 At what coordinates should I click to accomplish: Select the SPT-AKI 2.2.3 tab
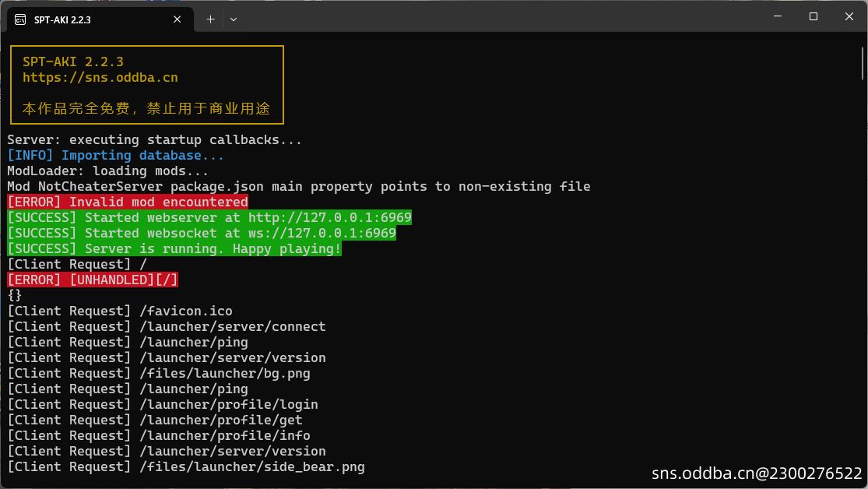[100, 19]
